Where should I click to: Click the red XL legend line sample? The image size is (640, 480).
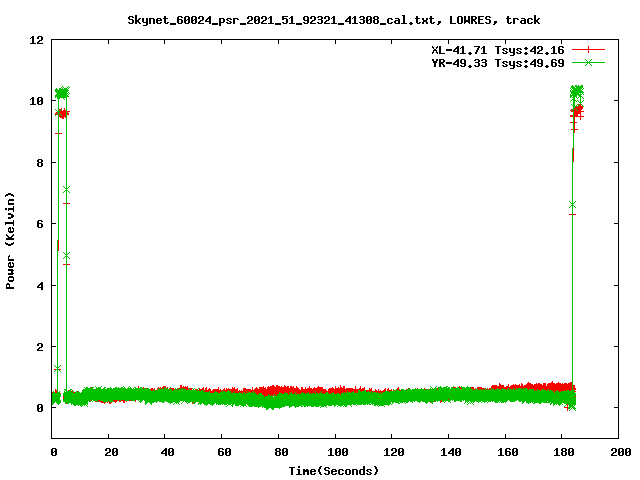click(588, 50)
